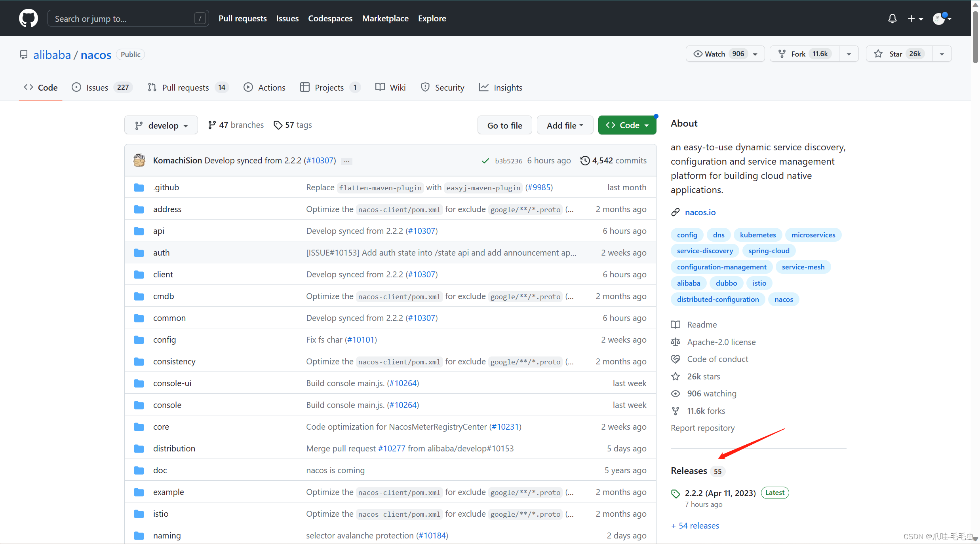Open the commit history clock icon
The image size is (980, 544).
(584, 160)
